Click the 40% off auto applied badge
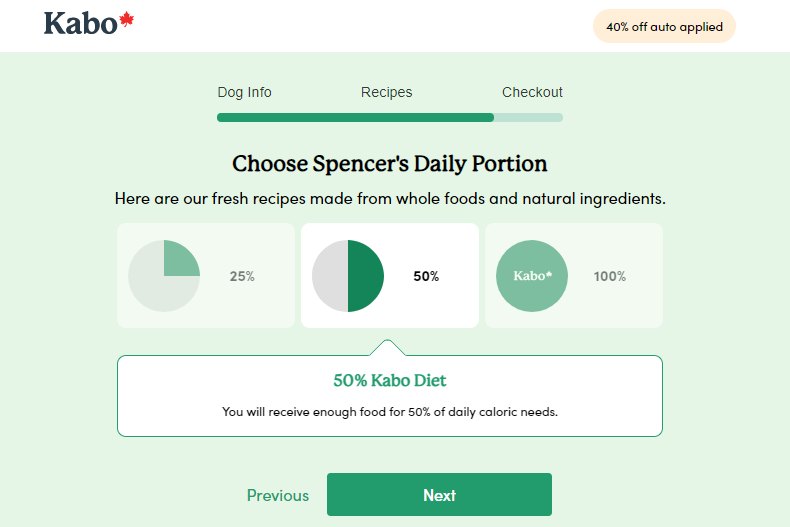This screenshot has height=527, width=790. pyautogui.click(x=664, y=26)
